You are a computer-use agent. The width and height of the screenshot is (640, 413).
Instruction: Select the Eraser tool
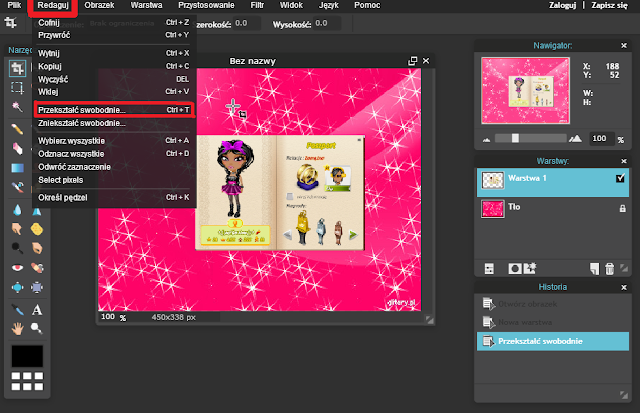point(17,149)
